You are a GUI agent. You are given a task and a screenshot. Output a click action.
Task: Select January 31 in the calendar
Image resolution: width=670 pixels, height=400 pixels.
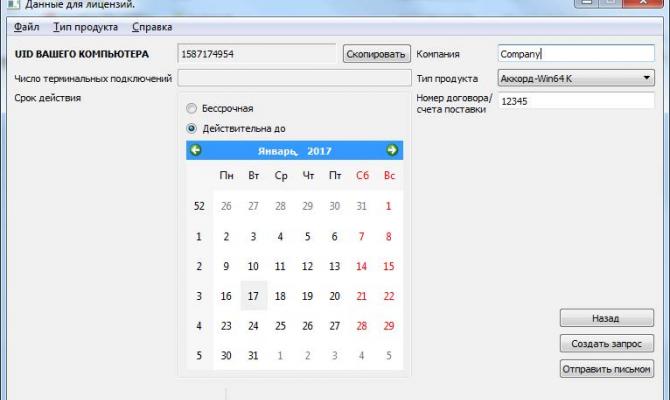pyautogui.click(x=253, y=355)
